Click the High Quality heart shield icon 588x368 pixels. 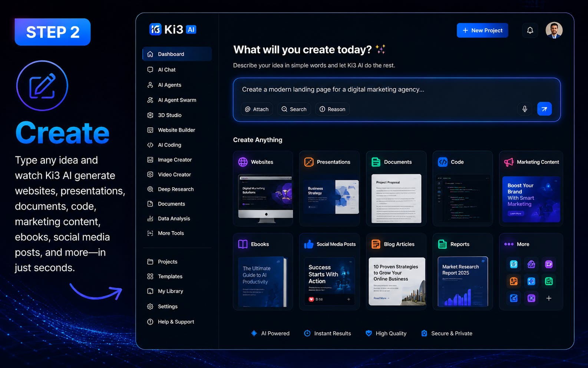click(369, 333)
